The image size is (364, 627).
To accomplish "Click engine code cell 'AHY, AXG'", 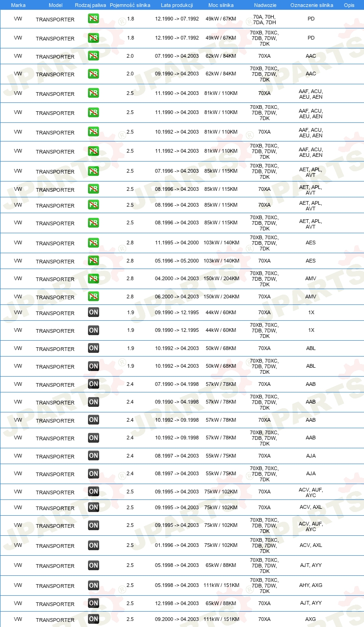I will pyautogui.click(x=311, y=586).
